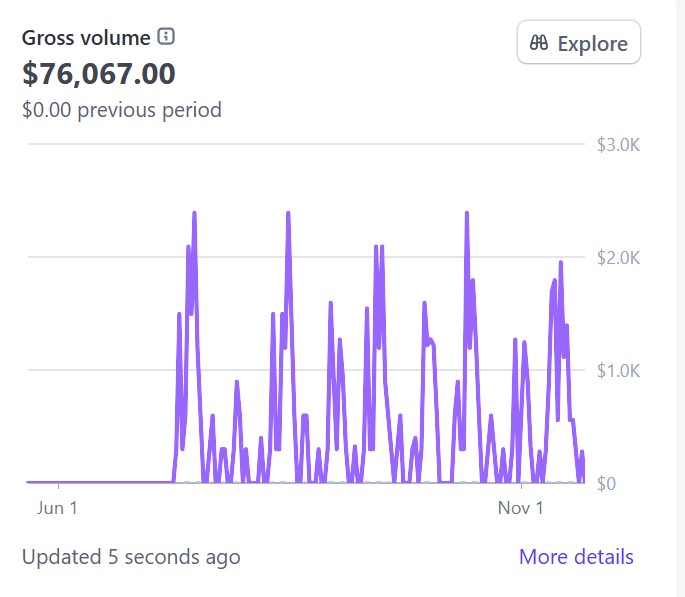Click the flat zero line above Jun 1
This screenshot has width=685, height=597.
tap(57, 482)
